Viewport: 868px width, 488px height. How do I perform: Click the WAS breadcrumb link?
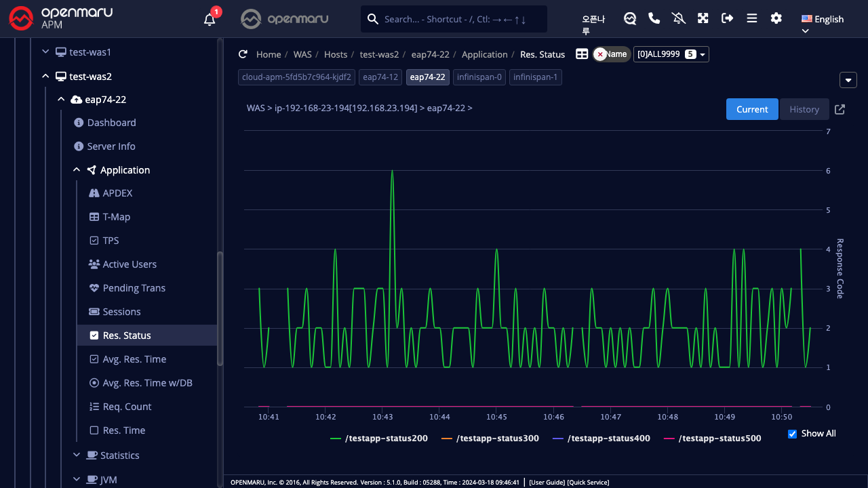[x=302, y=54]
